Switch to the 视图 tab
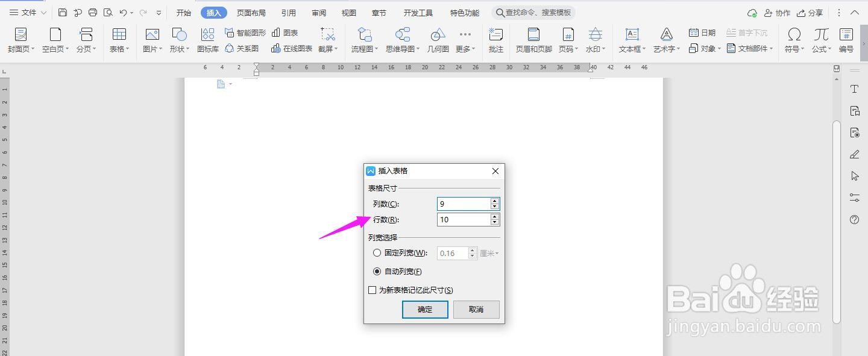868x356 pixels. click(348, 13)
